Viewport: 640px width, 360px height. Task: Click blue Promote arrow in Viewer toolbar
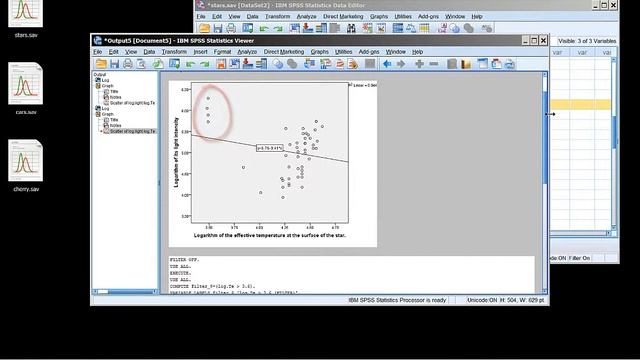click(x=387, y=64)
